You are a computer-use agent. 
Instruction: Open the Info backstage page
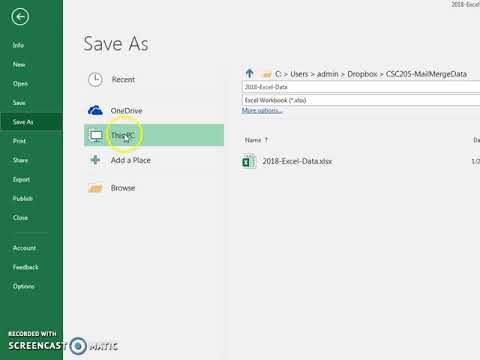click(18, 45)
